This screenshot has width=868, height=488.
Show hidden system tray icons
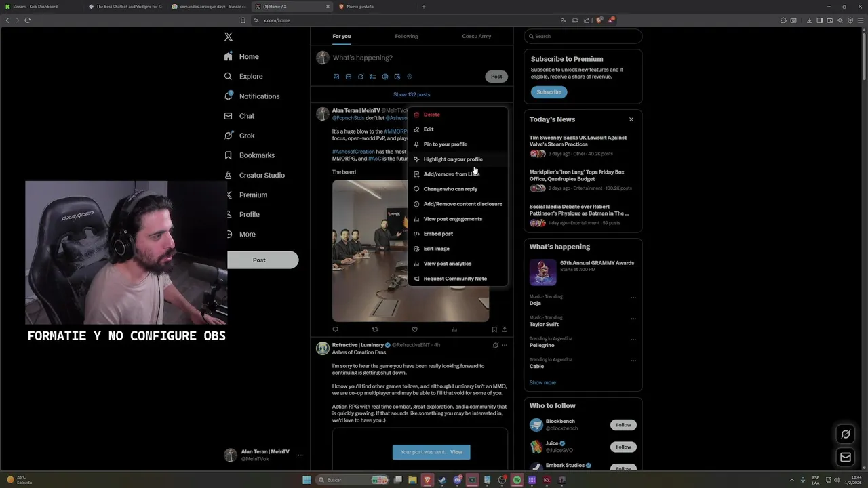791,480
